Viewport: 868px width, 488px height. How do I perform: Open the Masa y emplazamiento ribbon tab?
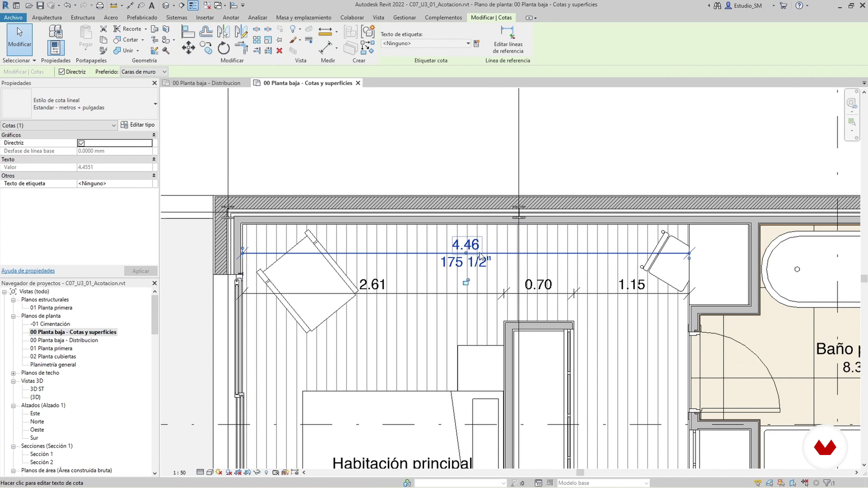[x=304, y=18]
